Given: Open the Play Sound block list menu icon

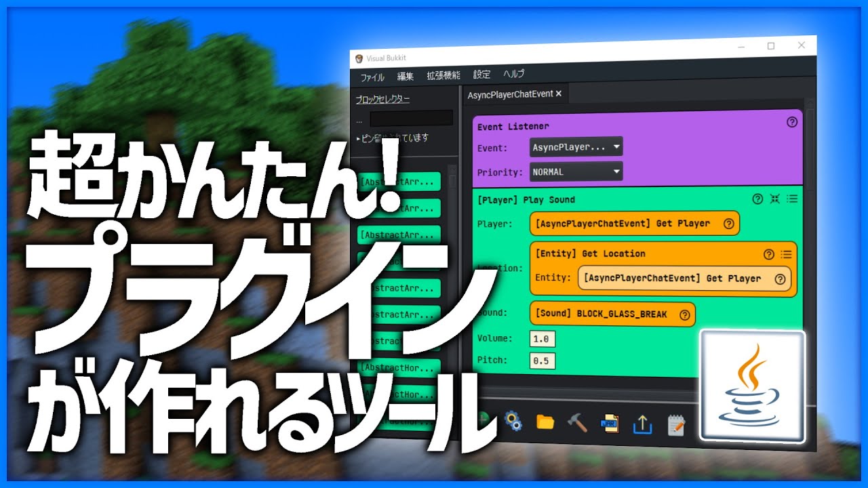Looking at the screenshot, I should tap(792, 199).
